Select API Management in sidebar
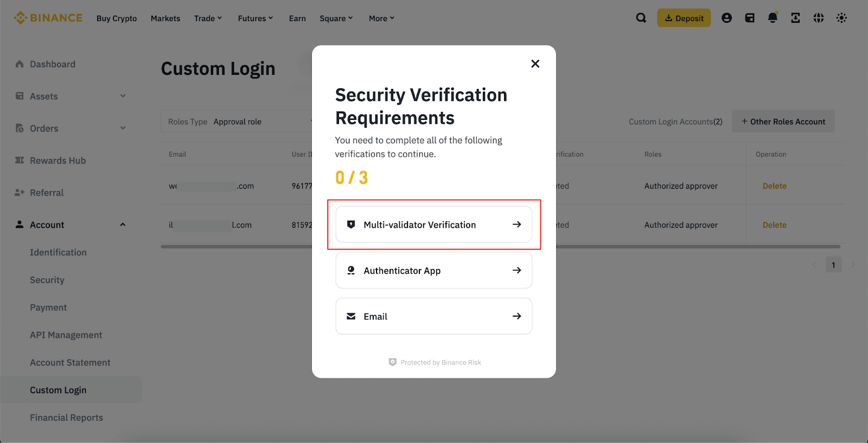The height and width of the screenshot is (443, 868). tap(66, 335)
